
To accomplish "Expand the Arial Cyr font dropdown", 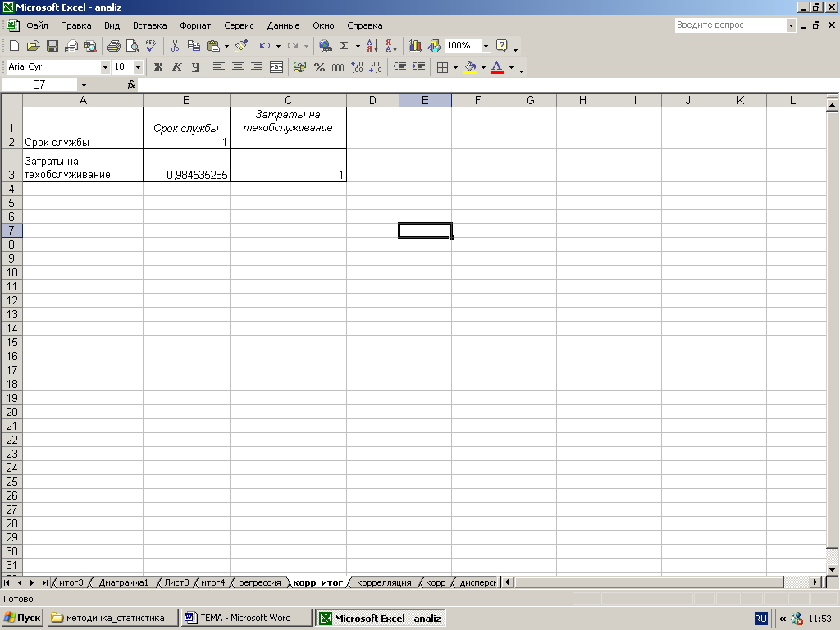I will point(105,67).
